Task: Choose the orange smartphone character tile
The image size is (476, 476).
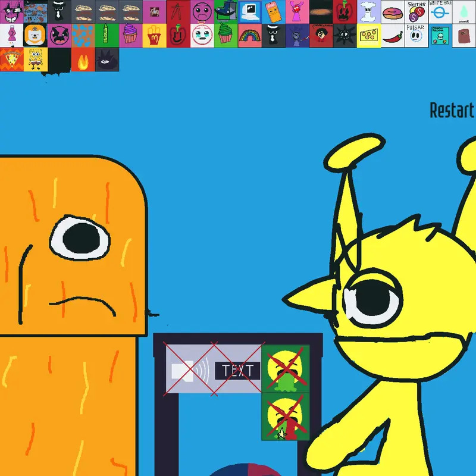Action: point(273,12)
